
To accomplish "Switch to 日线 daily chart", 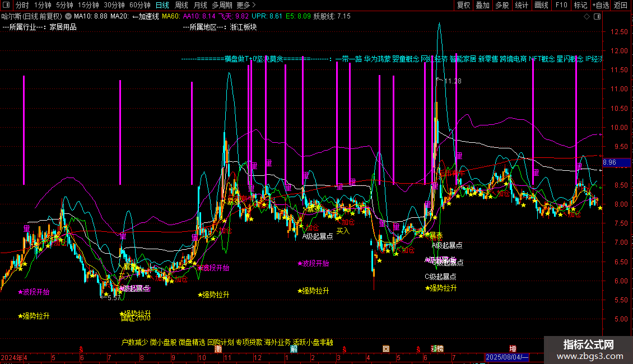I will (x=162, y=5).
